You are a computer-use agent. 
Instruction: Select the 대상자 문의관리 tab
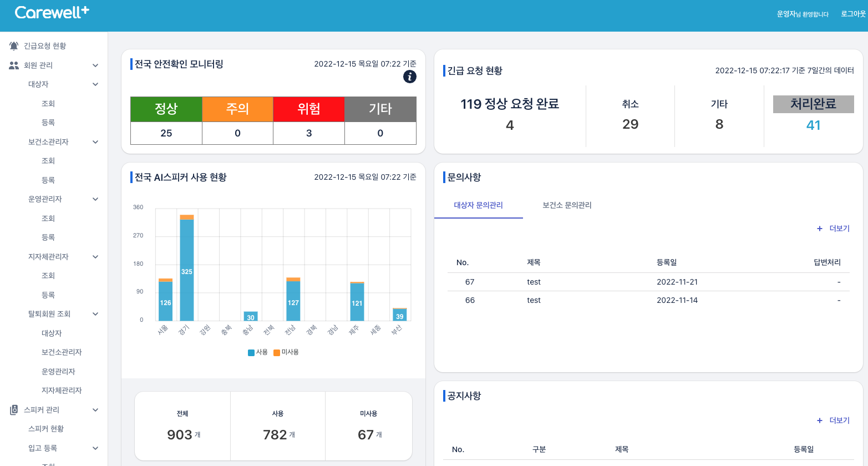point(478,205)
